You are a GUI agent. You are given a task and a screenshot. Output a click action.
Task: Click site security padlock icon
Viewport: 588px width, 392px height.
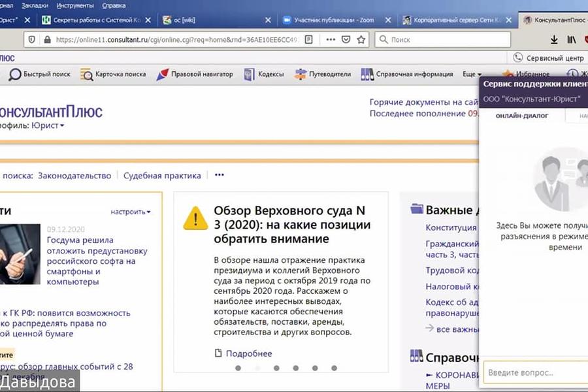point(47,39)
